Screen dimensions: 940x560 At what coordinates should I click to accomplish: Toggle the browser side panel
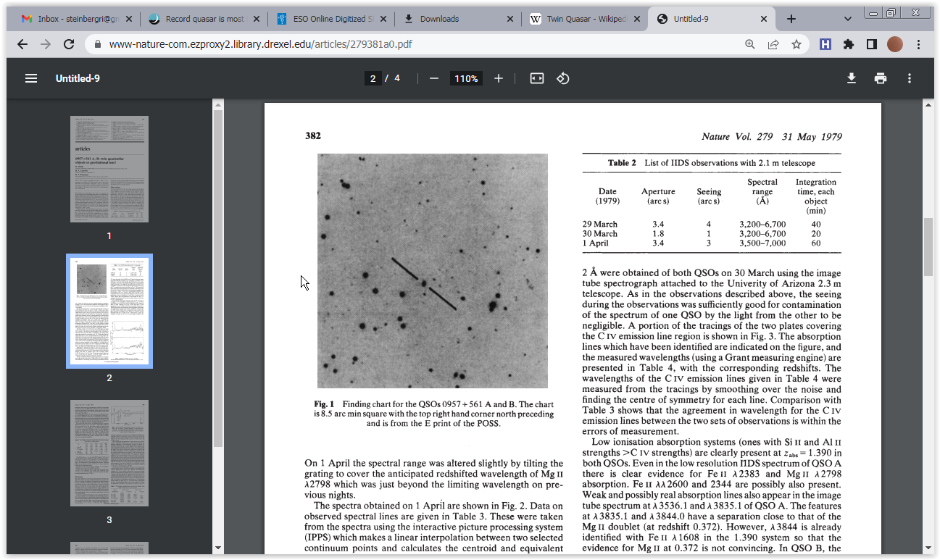[872, 44]
